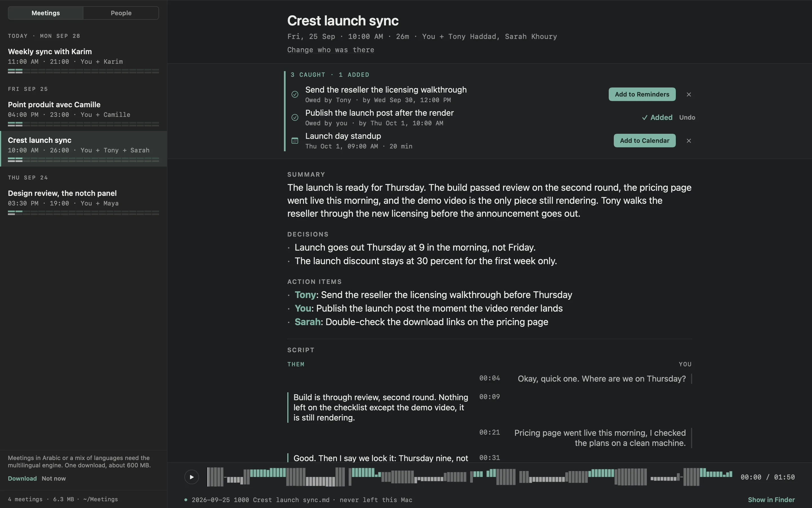This screenshot has width=812, height=508.
Task: Open Point produit avec Camille meeting
Action: tap(83, 113)
